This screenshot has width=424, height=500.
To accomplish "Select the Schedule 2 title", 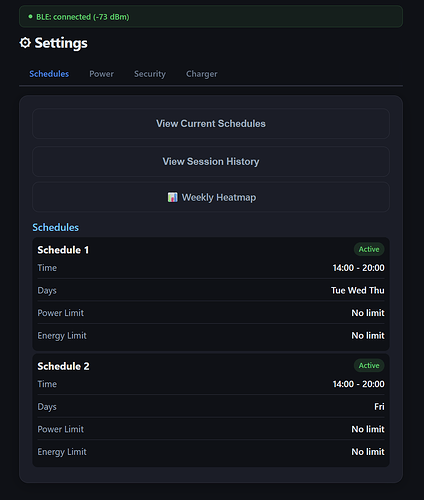I will point(63,366).
